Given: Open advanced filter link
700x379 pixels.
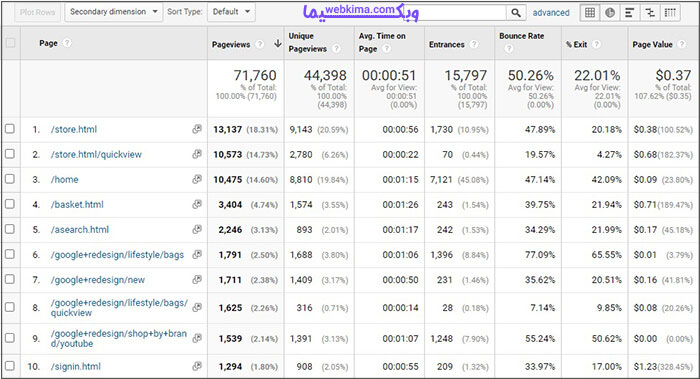Looking at the screenshot, I should click(x=551, y=13).
